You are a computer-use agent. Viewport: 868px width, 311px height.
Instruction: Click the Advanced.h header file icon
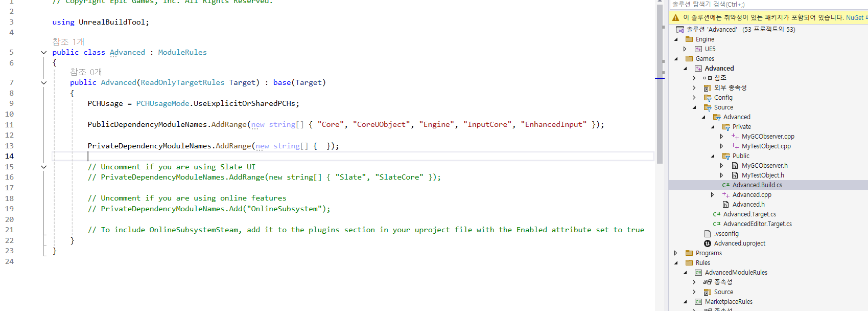pos(726,205)
